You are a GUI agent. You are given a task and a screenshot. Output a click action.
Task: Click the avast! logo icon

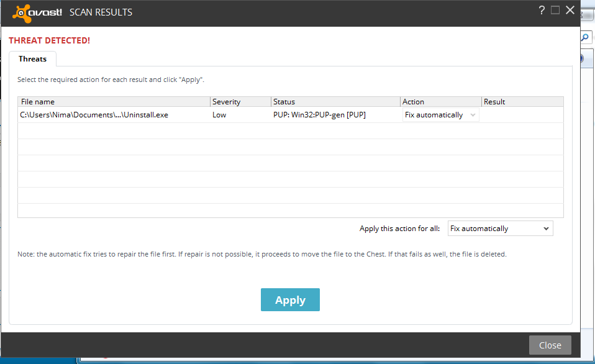pyautogui.click(x=22, y=12)
